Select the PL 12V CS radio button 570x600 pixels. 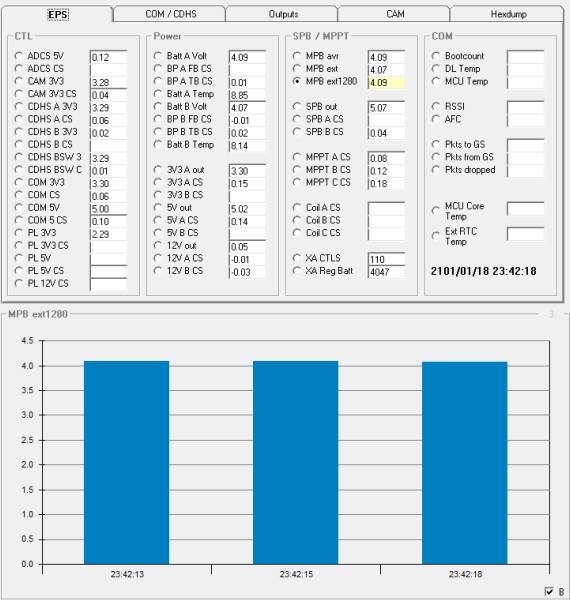(x=18, y=283)
